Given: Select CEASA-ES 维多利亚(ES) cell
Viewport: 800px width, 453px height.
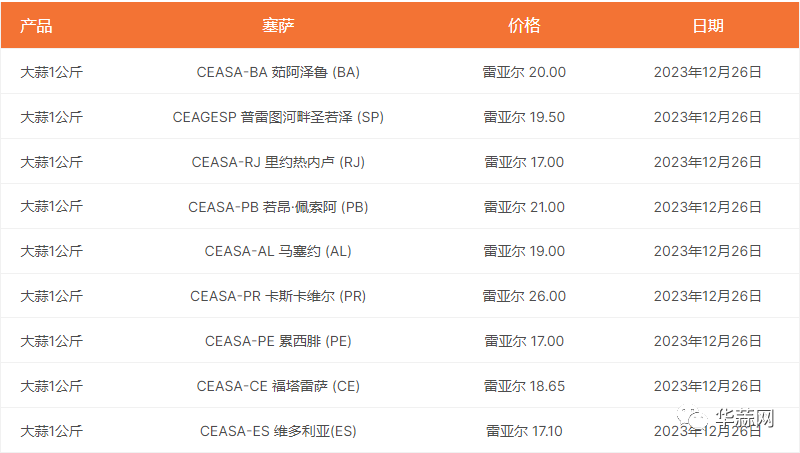Looking at the screenshot, I should (278, 431).
